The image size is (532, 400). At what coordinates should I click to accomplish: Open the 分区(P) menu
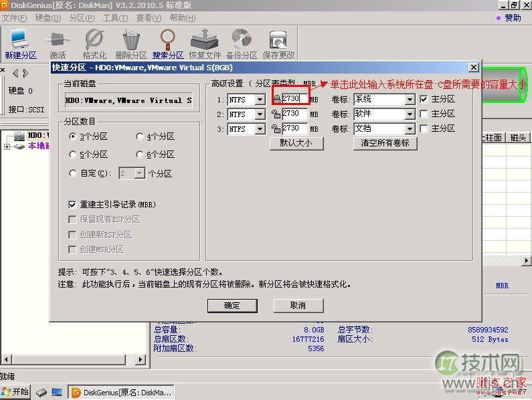[x=82, y=17]
